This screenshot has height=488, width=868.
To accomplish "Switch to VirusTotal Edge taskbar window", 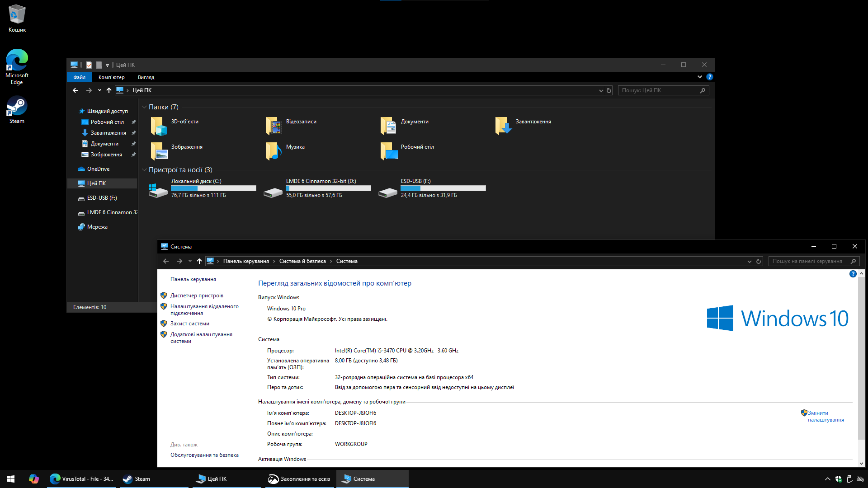I will 82,479.
